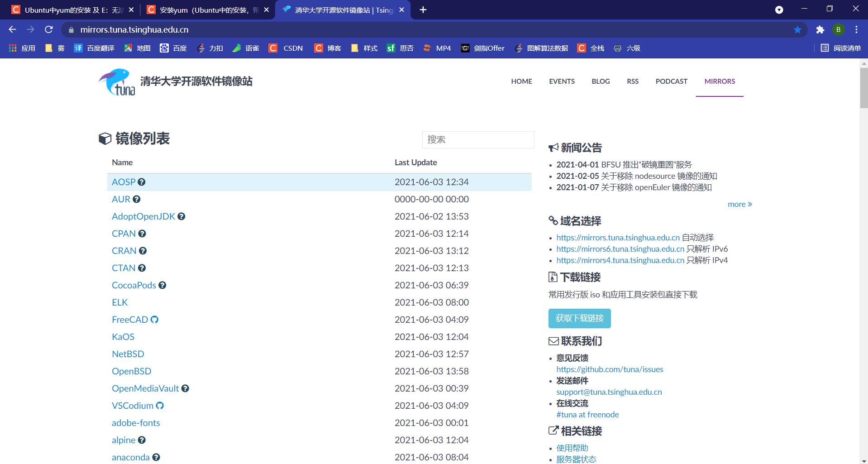The height and width of the screenshot is (464, 868).
Task: Open RSS in the site navigation
Action: pos(633,81)
